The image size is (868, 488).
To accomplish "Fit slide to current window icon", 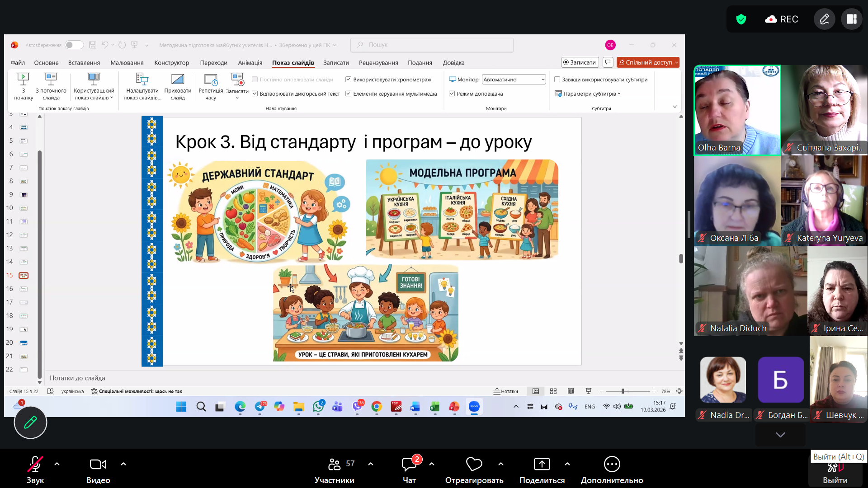I will click(x=679, y=391).
